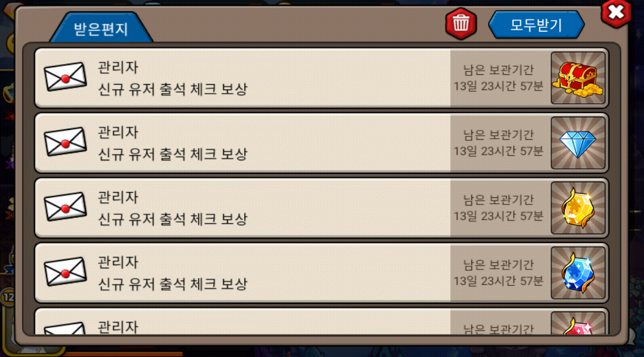
Task: Claim all mail with 모두받기 button
Action: pos(536,25)
